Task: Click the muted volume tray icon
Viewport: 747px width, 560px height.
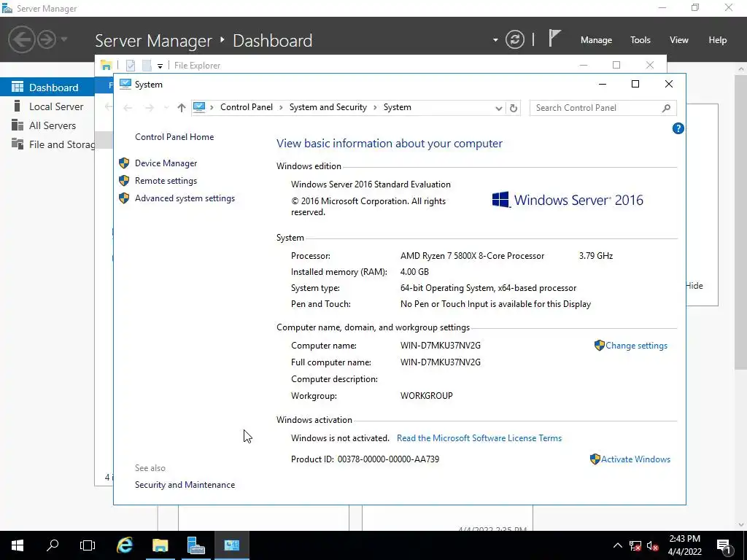Action: click(653, 545)
